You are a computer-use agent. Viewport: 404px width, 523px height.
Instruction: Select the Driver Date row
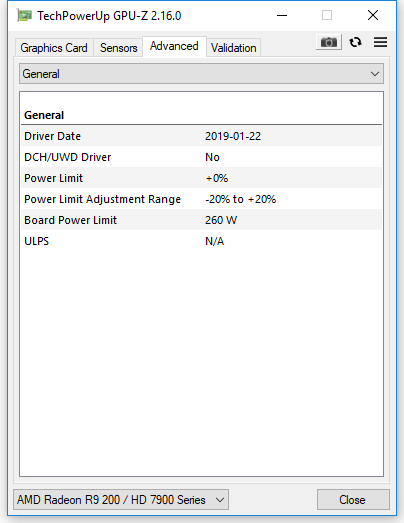click(201, 136)
